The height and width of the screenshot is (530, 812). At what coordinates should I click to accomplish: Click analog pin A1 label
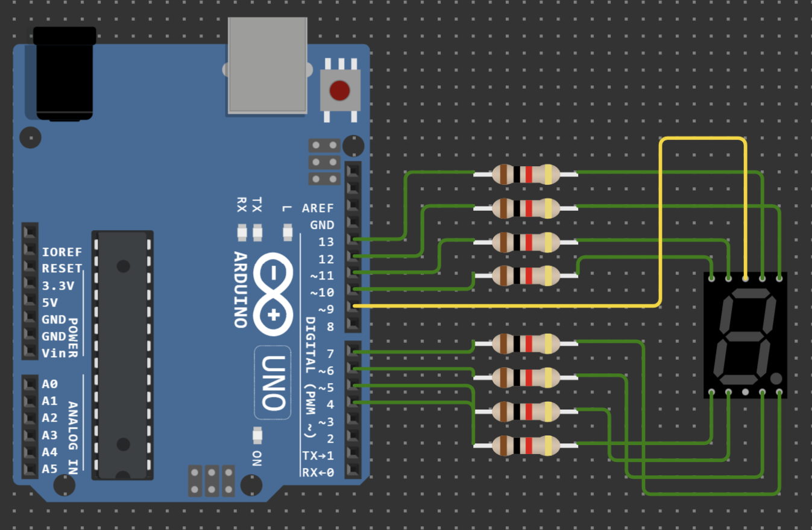(50, 401)
